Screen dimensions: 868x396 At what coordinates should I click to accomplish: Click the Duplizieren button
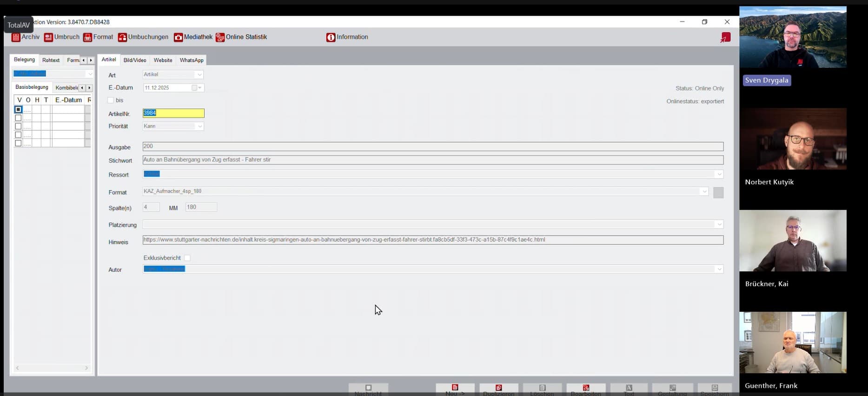point(498,389)
